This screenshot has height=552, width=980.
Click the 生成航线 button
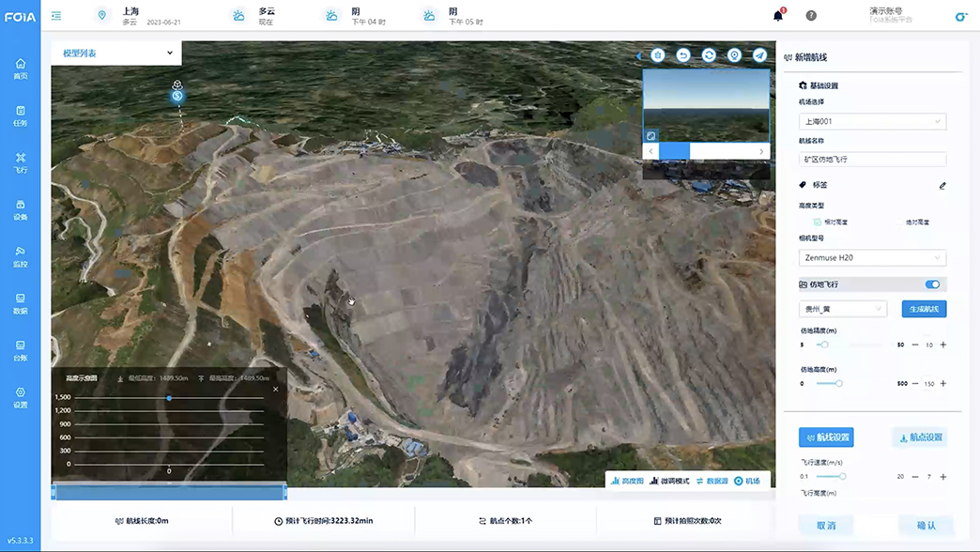[924, 309]
